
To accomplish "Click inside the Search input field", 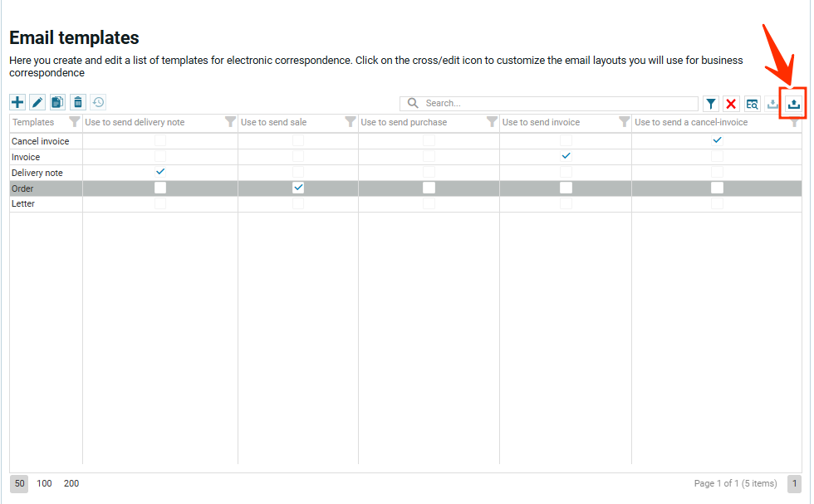I will pos(557,104).
